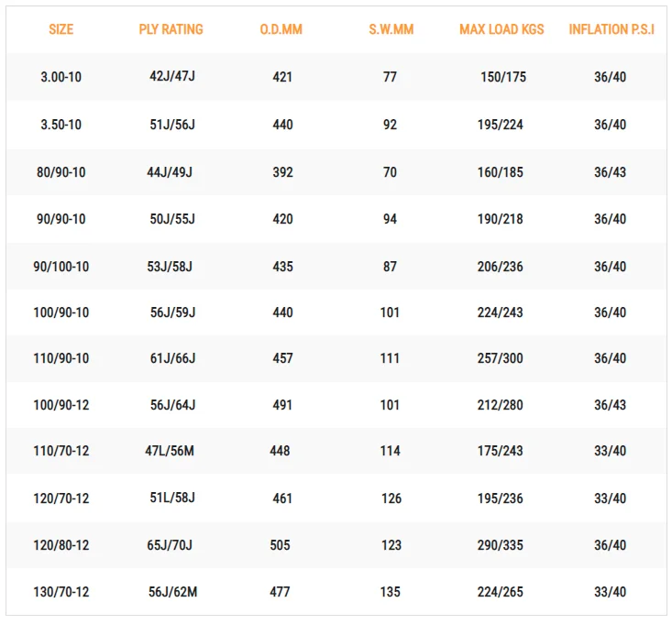The width and height of the screenshot is (672, 624).
Task: Click the O.D.MM column header
Action: point(281,29)
